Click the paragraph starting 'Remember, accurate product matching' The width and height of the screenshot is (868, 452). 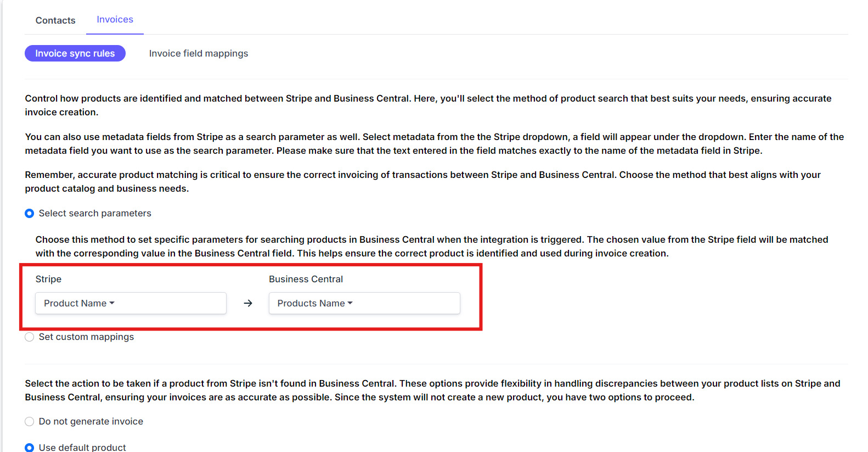click(x=422, y=181)
